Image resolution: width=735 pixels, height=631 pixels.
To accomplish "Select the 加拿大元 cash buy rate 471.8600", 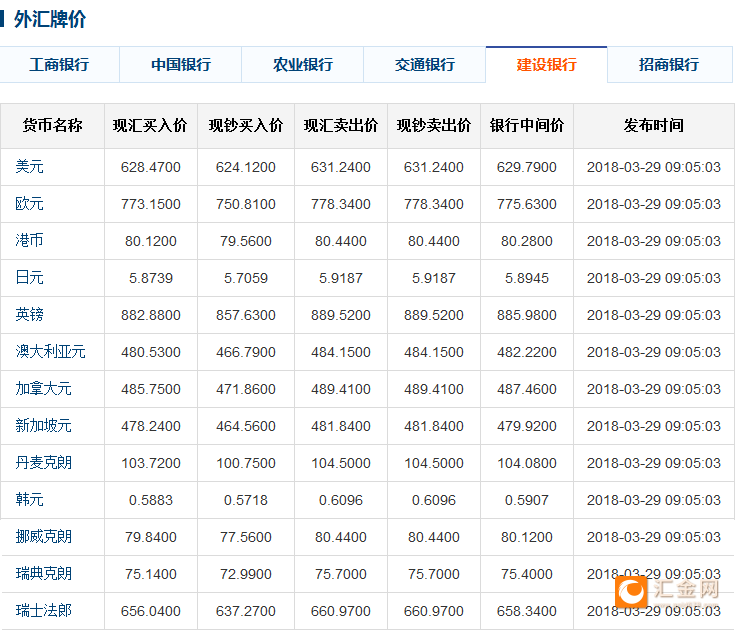I will (x=246, y=390).
